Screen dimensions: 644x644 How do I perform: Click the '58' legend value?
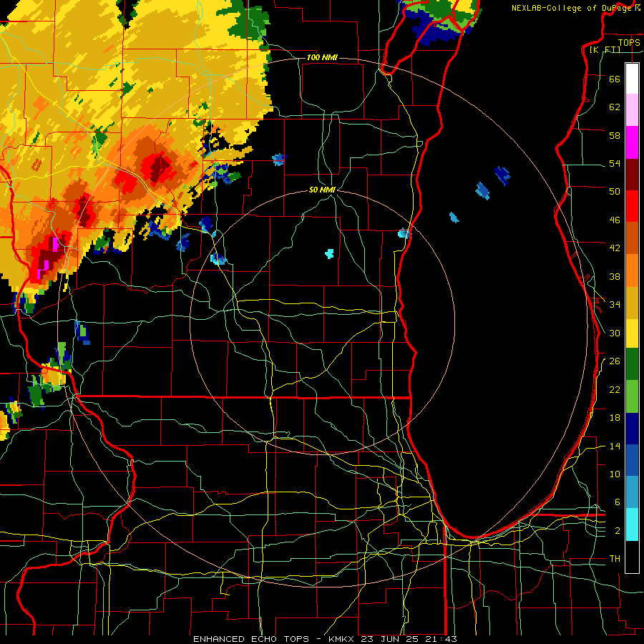[615, 135]
